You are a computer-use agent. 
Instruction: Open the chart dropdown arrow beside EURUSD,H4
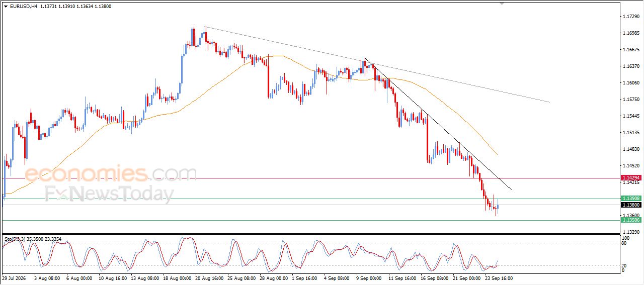(6, 7)
